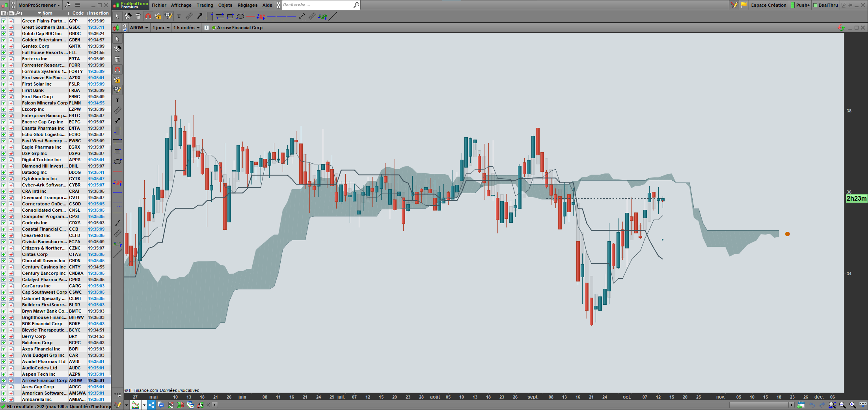Toggle the magnet snap mode in top toolbar
Viewport: 868px width, 410px height.
(x=148, y=17)
